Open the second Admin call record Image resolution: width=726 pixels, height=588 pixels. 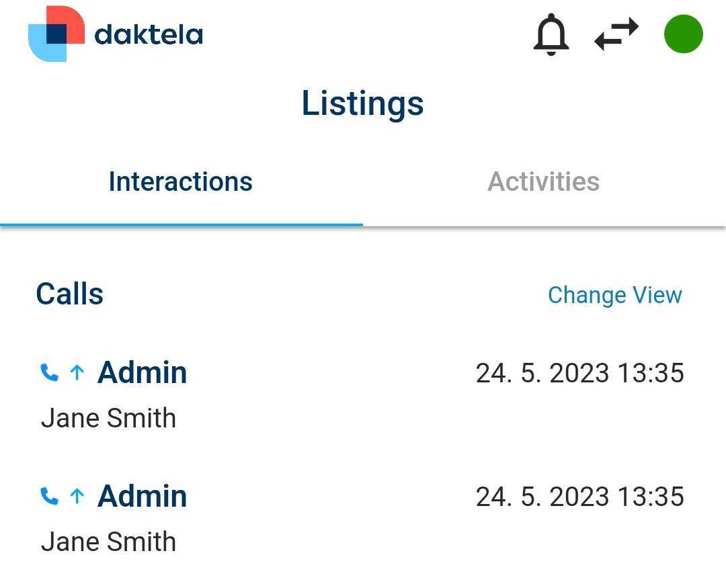pyautogui.click(x=143, y=496)
